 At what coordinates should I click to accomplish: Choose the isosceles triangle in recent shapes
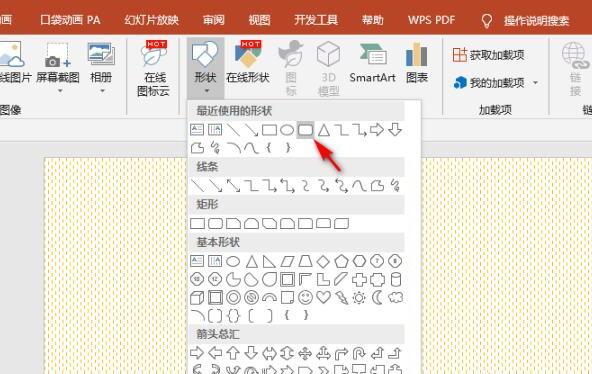(x=324, y=130)
